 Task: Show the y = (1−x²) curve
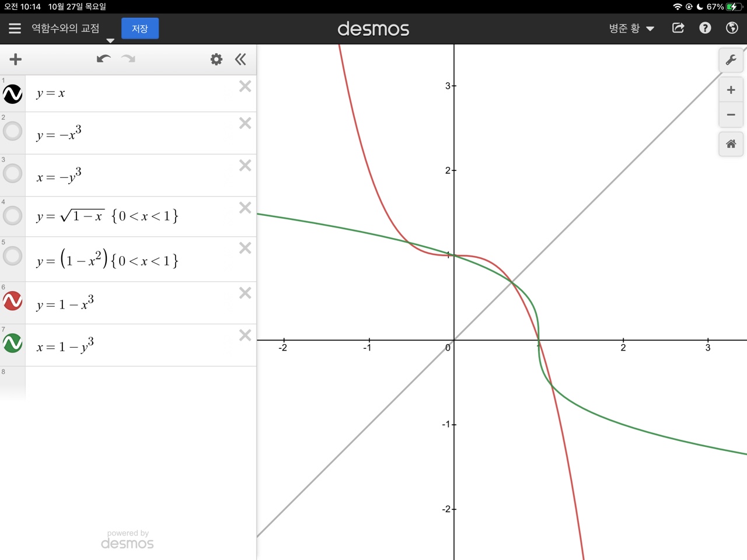[13, 256]
